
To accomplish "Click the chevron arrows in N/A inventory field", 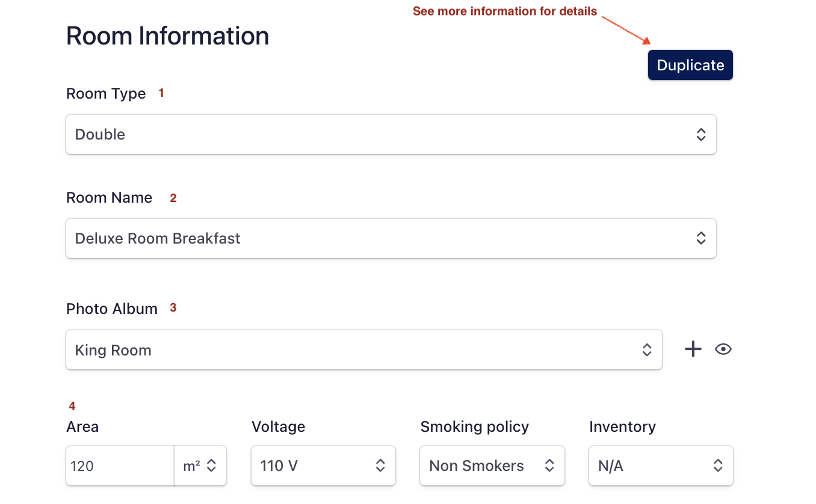I will tap(717, 466).
